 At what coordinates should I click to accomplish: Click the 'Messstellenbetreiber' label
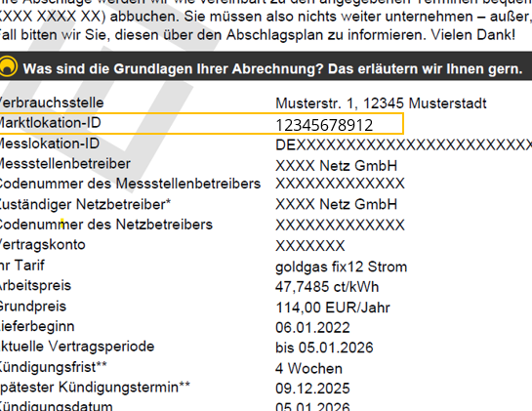pos(64,164)
